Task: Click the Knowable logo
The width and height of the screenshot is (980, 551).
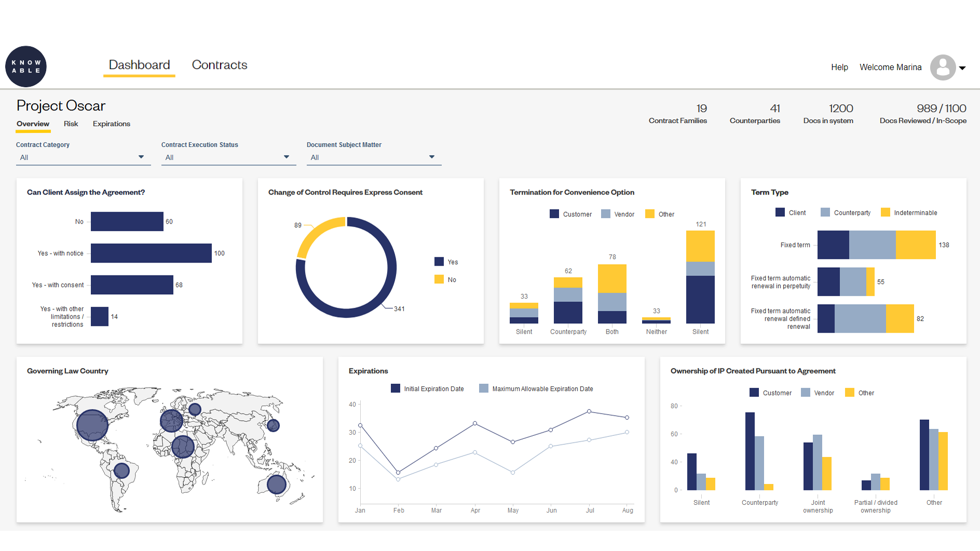Action: tap(26, 66)
